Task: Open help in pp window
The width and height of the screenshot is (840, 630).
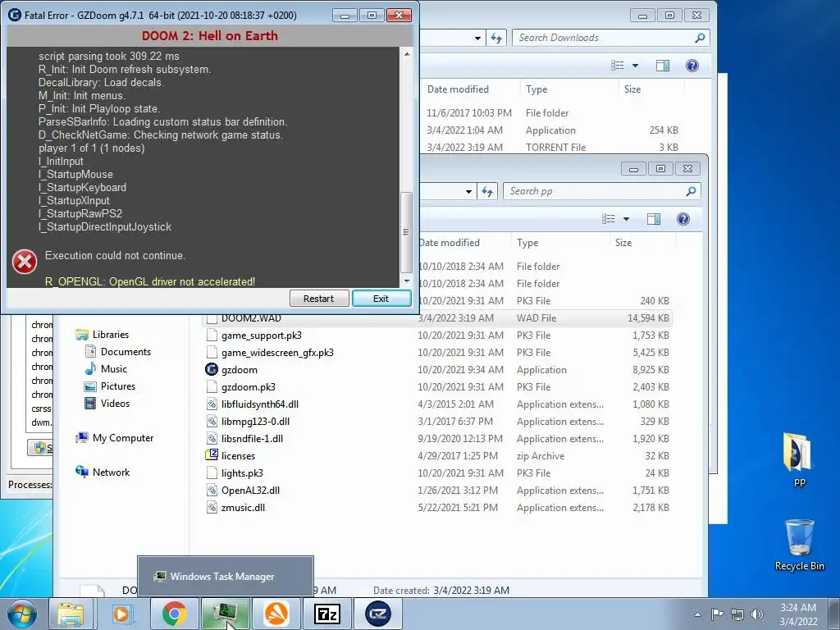Action: pos(683,218)
